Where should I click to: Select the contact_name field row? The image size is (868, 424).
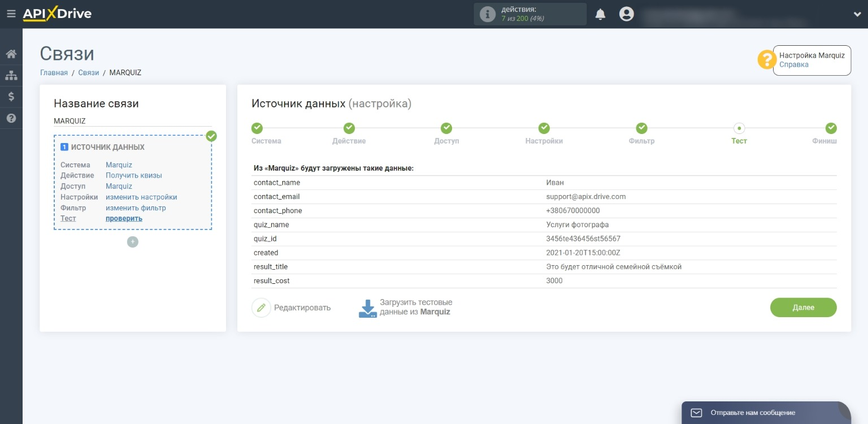point(544,183)
